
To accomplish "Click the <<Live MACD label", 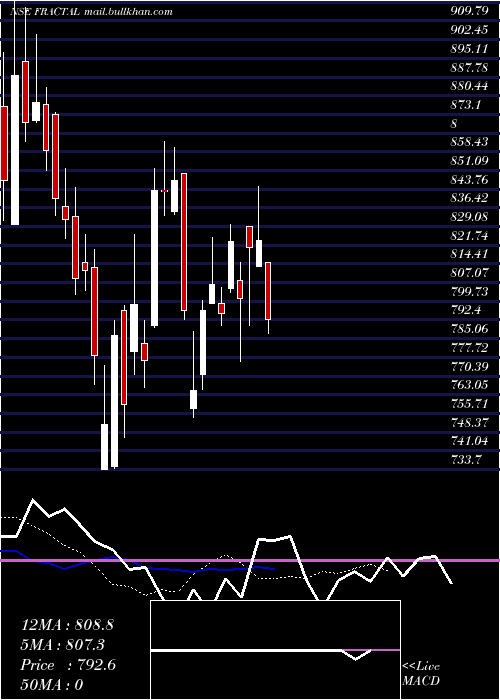I will tap(421, 673).
